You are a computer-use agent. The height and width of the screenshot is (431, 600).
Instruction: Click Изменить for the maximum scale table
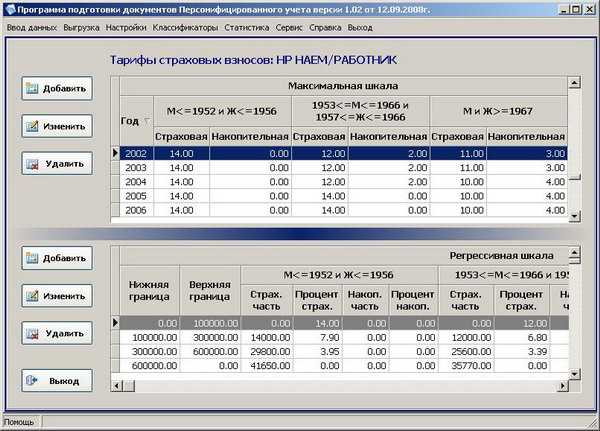pyautogui.click(x=57, y=126)
